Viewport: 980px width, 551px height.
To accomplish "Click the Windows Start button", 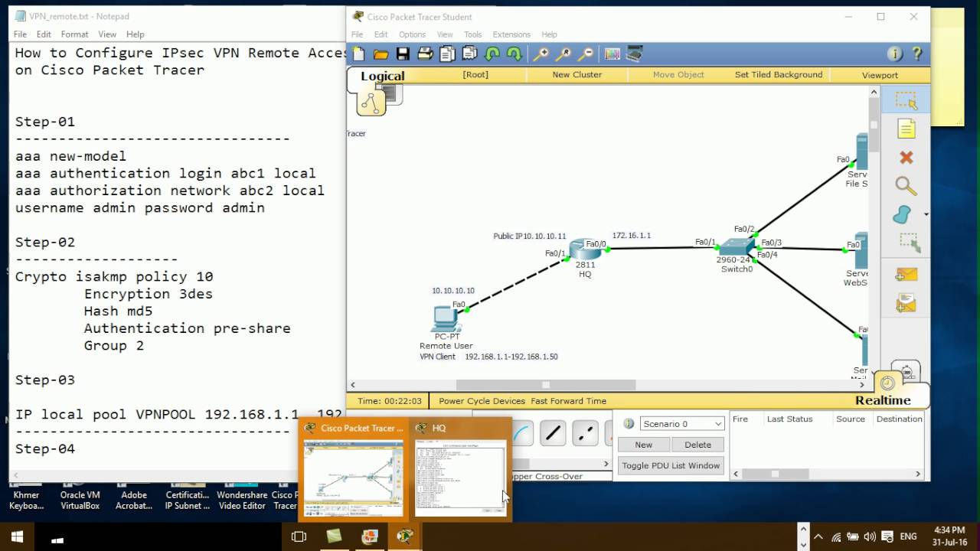I will [x=18, y=537].
